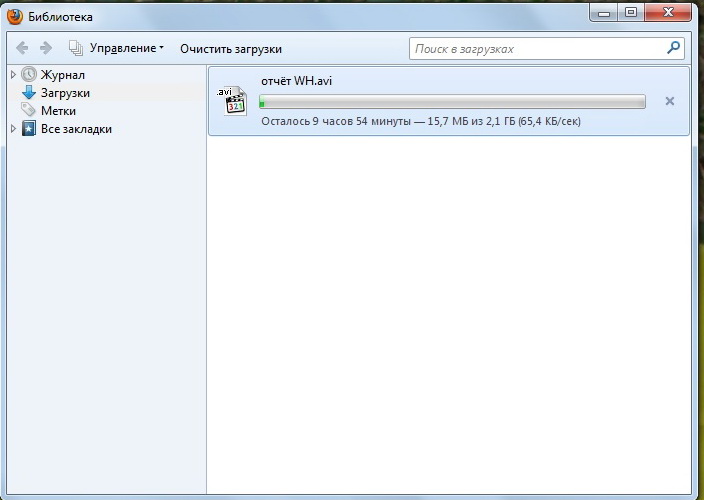704x500 pixels.
Task: Click the отчёт WH.avi file name
Action: pos(296,81)
